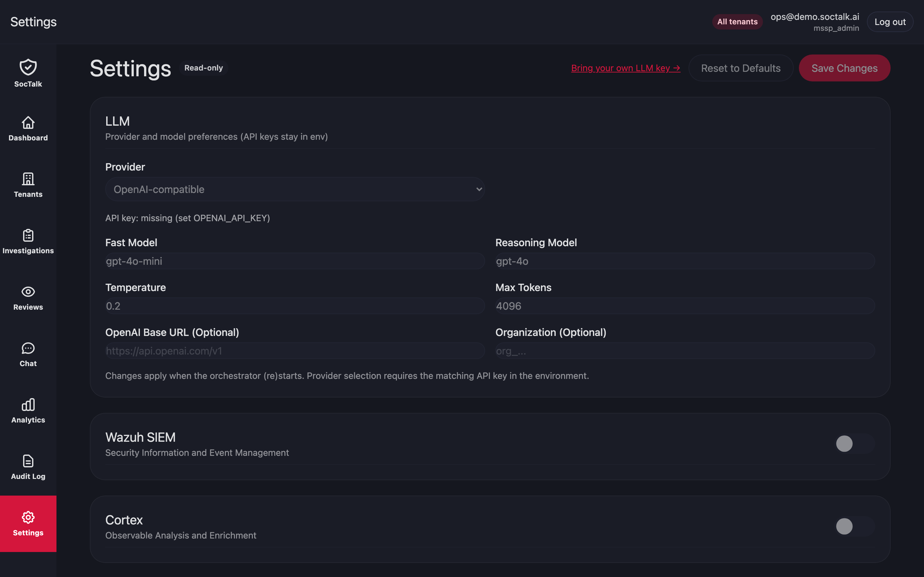Click the Max Tokens field
The image size is (924, 577).
coord(685,306)
